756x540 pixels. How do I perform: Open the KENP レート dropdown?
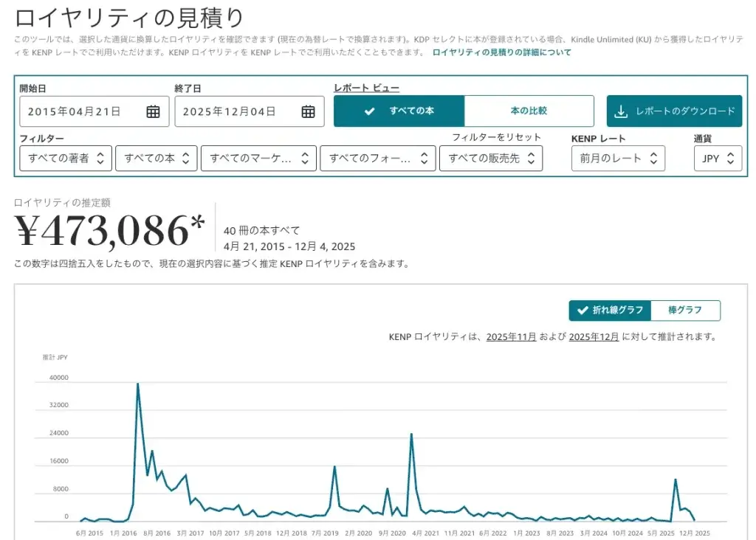click(618, 158)
